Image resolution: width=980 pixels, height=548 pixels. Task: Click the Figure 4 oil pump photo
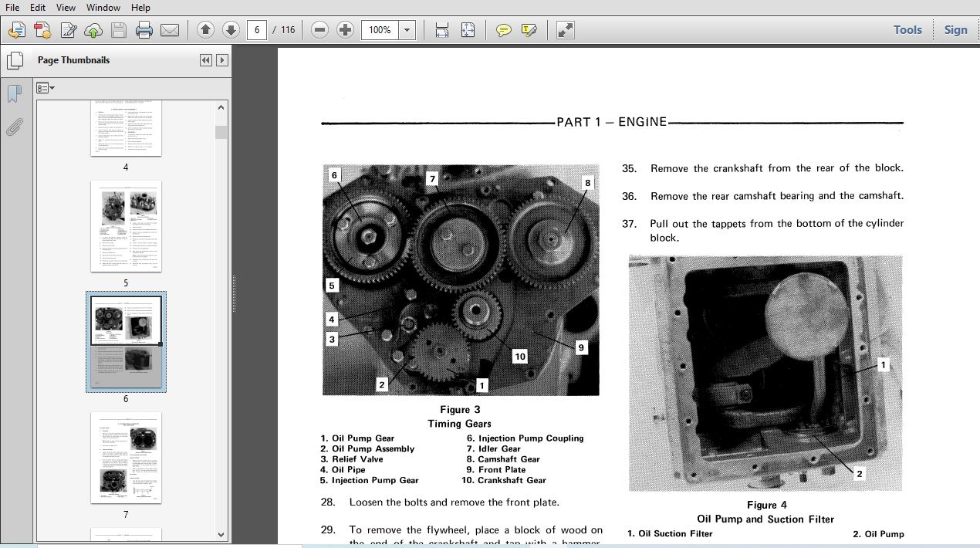pyautogui.click(x=765, y=374)
